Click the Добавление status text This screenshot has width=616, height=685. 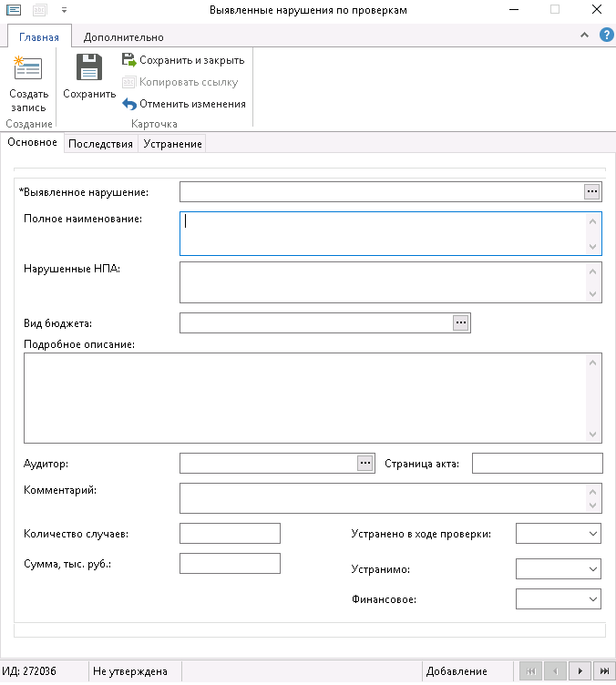457,671
